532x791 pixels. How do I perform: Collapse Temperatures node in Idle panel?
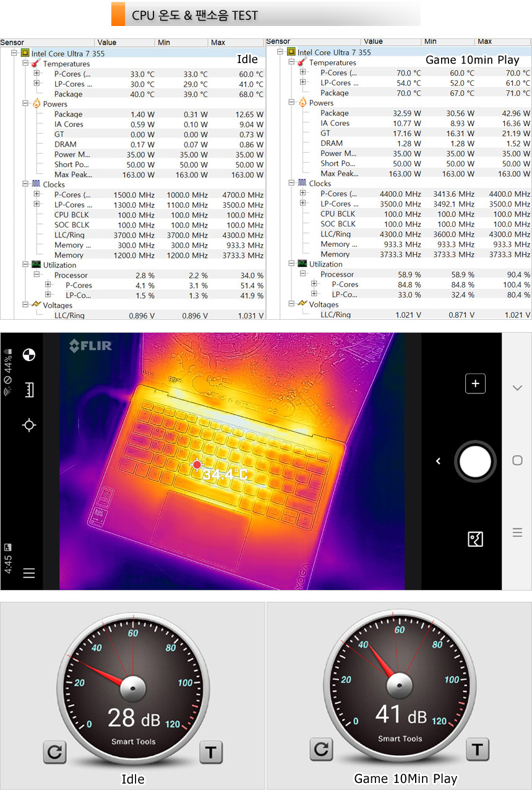(x=25, y=64)
